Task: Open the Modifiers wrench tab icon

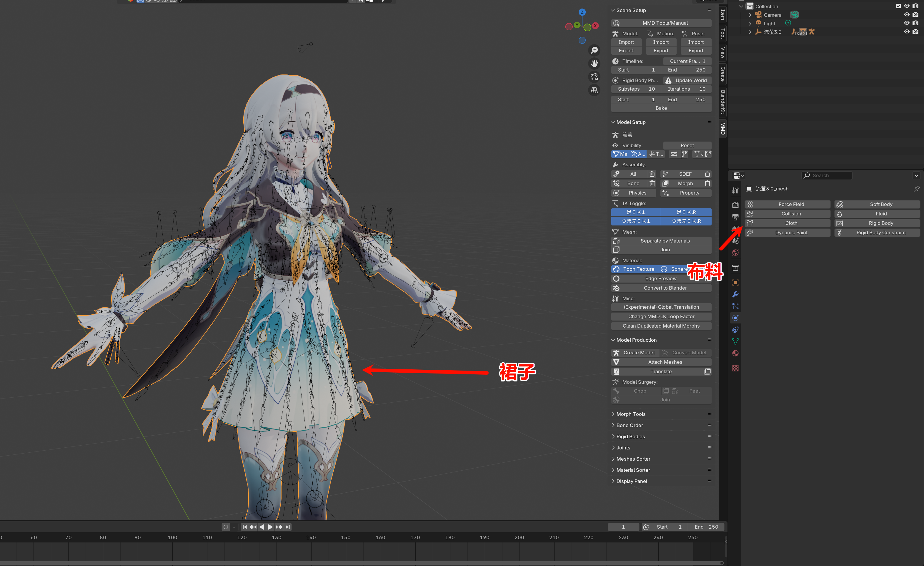Action: [735, 294]
